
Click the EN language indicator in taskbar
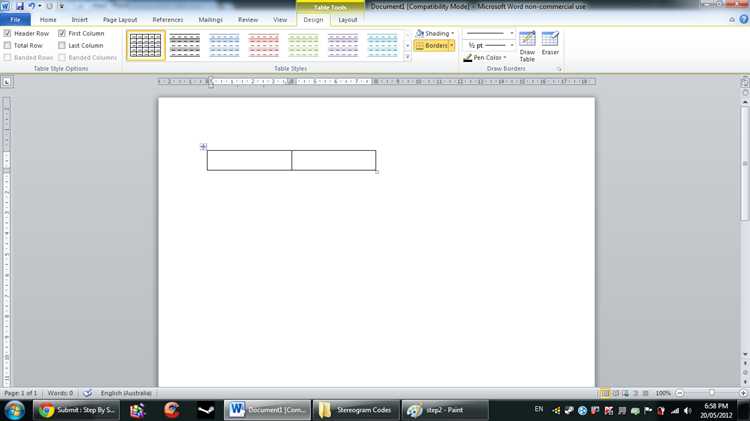coord(539,409)
